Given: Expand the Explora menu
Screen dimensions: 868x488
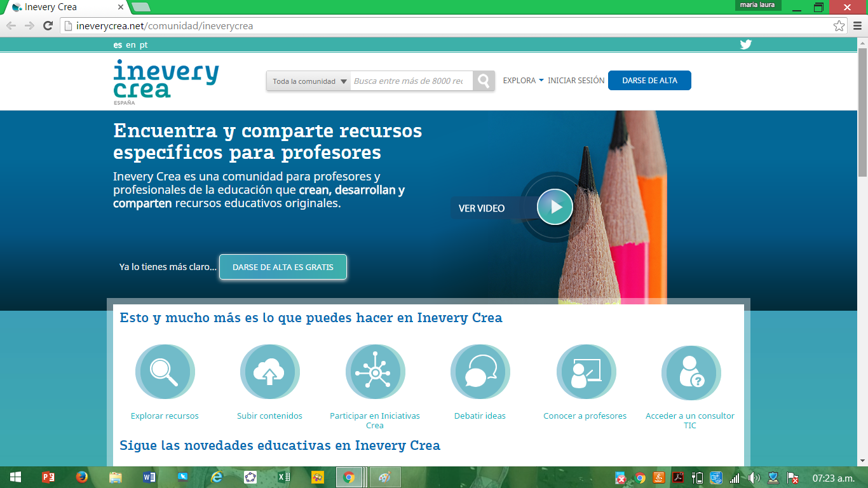Looking at the screenshot, I should tap(523, 81).
